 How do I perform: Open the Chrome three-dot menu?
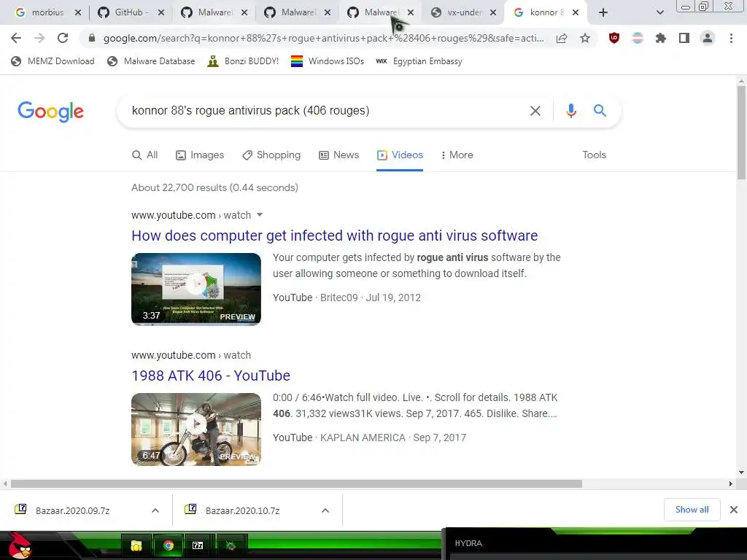[x=731, y=38]
